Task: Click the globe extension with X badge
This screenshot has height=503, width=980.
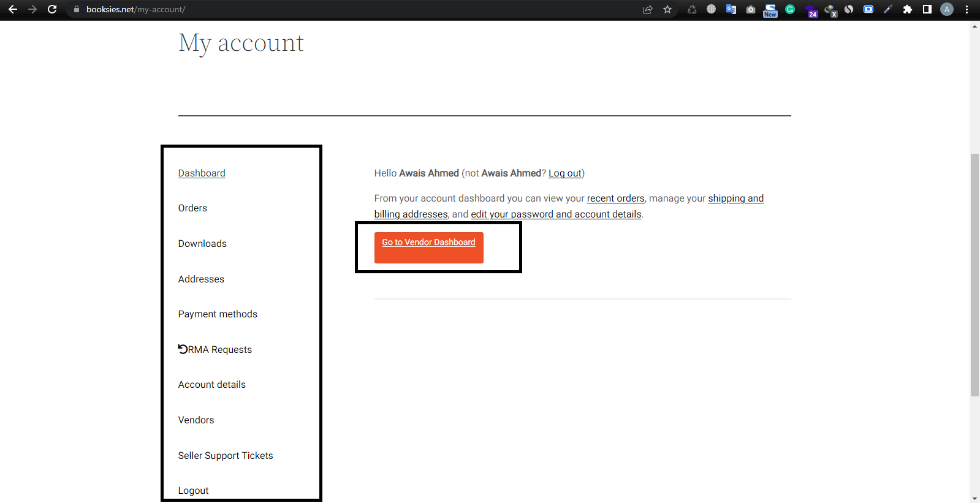Action: coord(830,10)
